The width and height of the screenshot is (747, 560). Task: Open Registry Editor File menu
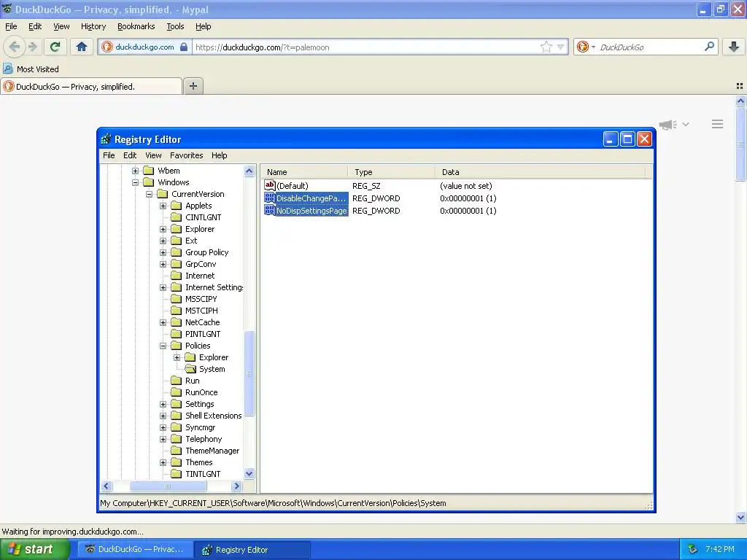pyautogui.click(x=109, y=155)
